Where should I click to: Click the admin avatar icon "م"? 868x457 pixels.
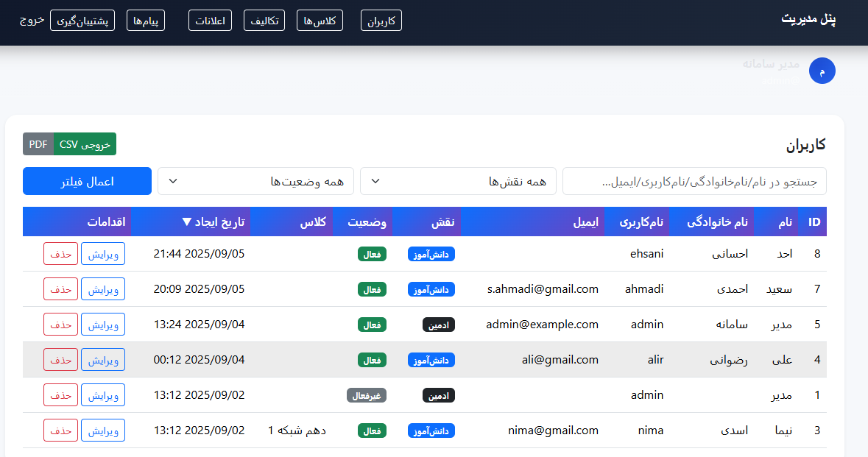tap(822, 71)
